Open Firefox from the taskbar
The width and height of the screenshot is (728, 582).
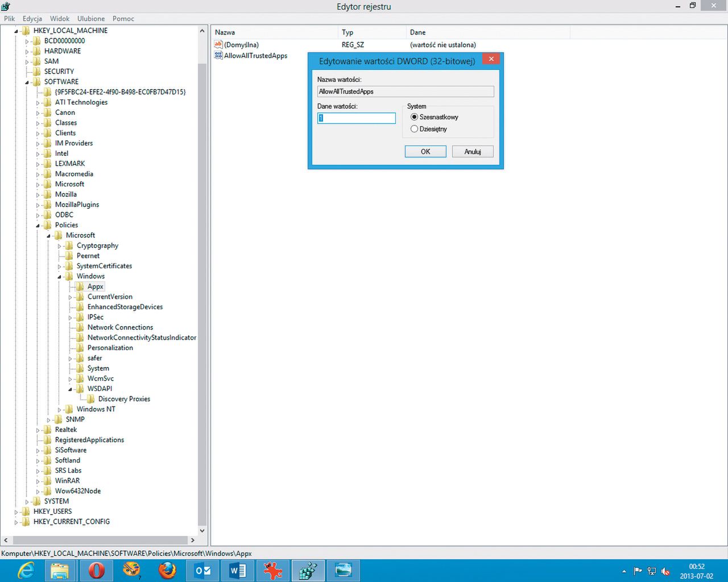(x=167, y=570)
